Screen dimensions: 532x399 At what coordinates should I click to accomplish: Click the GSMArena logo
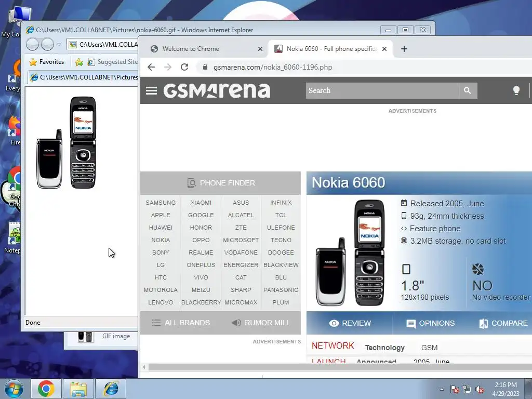point(217,90)
